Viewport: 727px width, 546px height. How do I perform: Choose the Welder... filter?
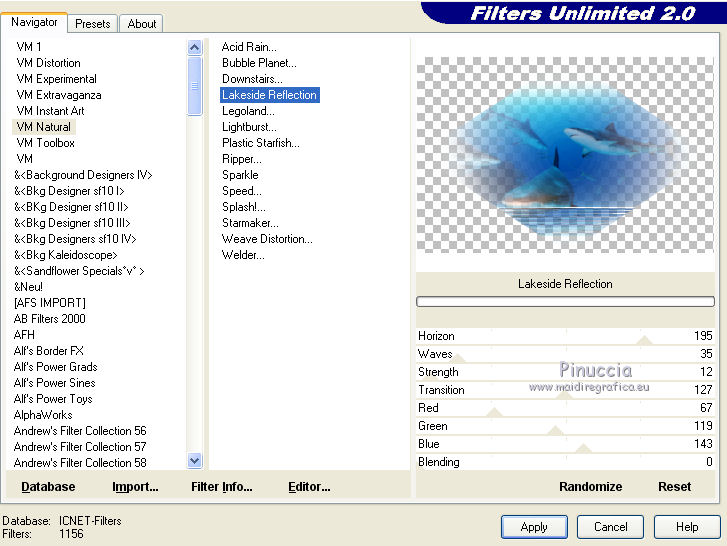243,255
